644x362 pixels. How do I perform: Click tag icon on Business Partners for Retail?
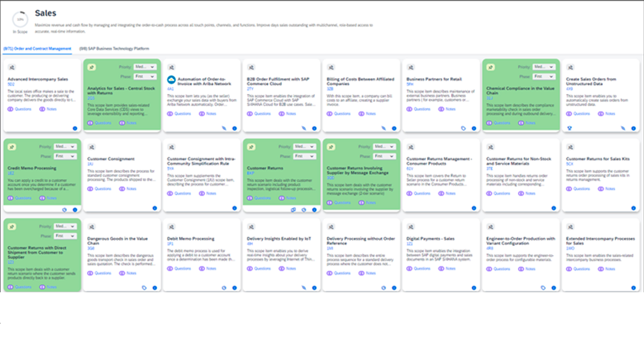463,128
